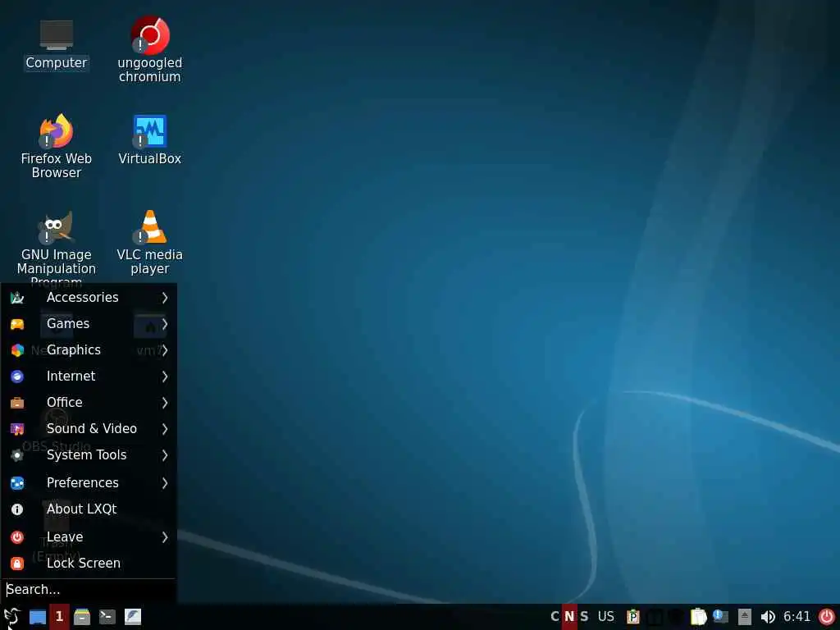
Task: Open the VLC media player shortcut
Action: pyautogui.click(x=150, y=242)
